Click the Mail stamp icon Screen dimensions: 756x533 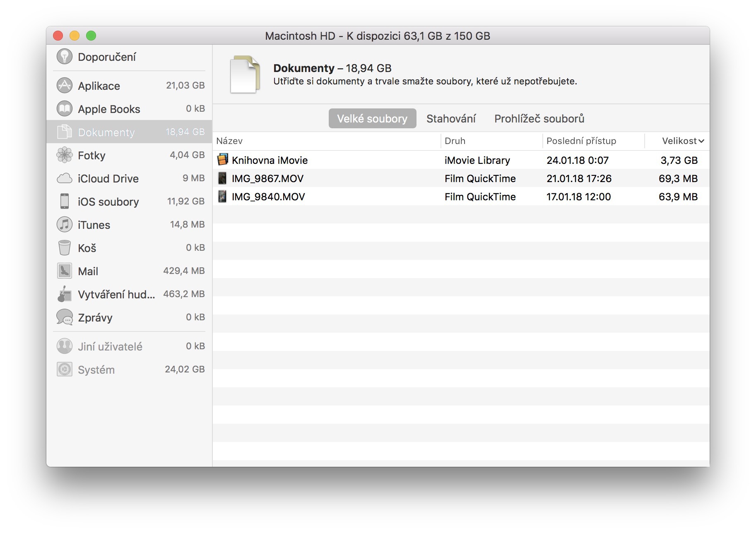64,271
